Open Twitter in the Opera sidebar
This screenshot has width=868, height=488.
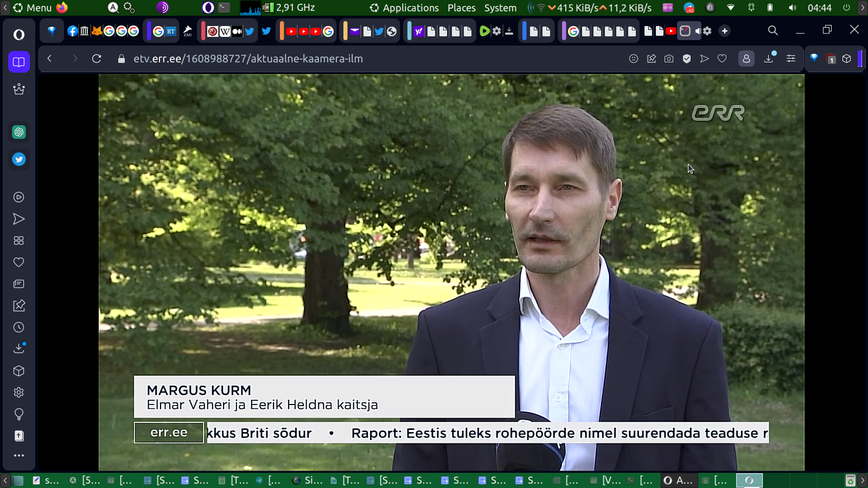click(x=19, y=159)
